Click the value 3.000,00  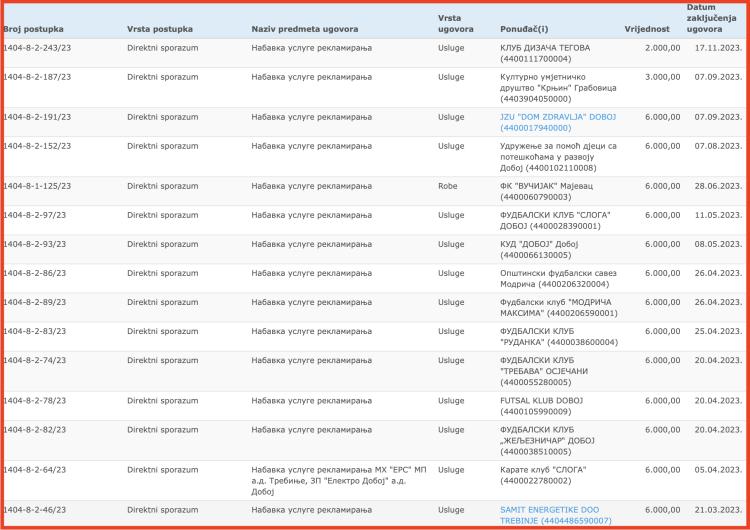point(662,77)
